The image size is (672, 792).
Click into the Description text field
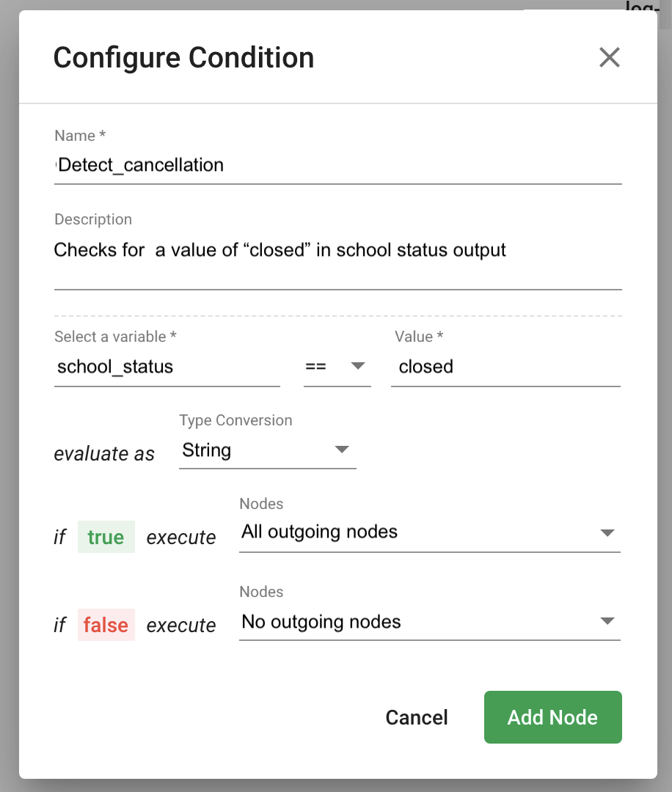click(x=337, y=250)
